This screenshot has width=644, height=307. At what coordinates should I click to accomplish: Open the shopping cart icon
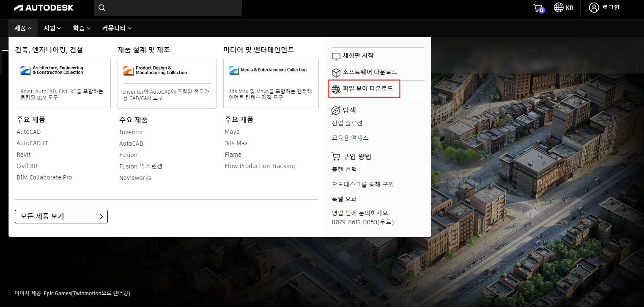pos(538,8)
